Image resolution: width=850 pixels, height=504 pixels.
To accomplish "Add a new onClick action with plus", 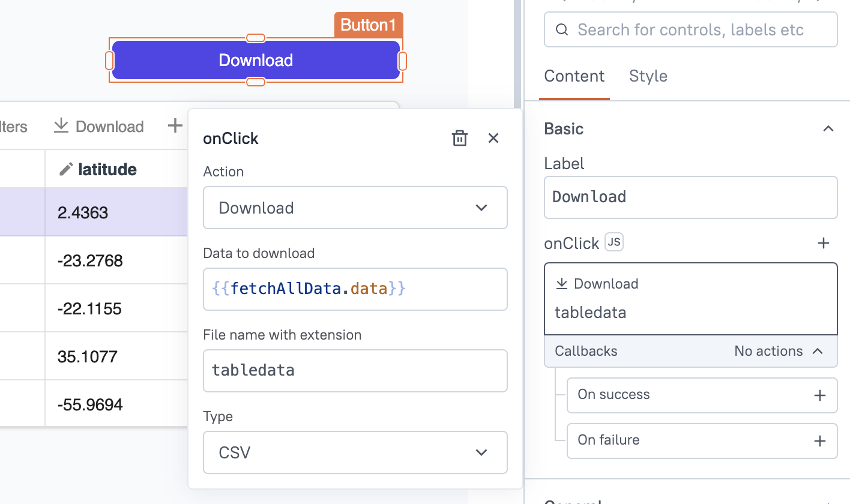I will [x=824, y=243].
